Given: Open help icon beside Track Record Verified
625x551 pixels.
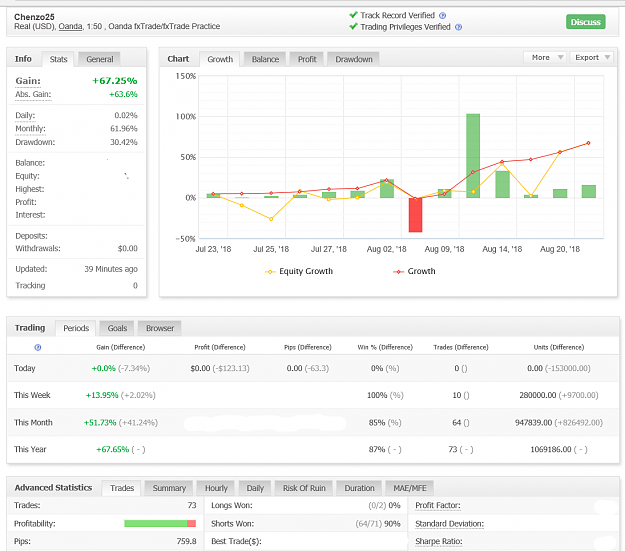Looking at the screenshot, I should click(x=442, y=16).
